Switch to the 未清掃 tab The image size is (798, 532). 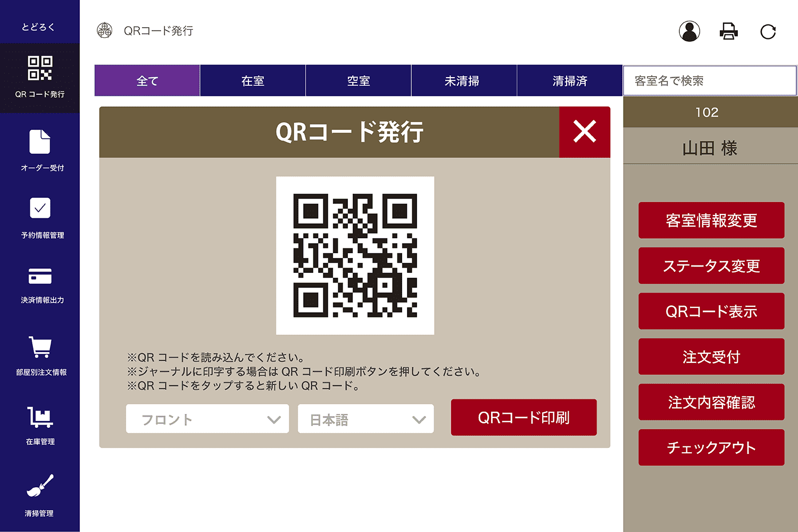click(464, 80)
